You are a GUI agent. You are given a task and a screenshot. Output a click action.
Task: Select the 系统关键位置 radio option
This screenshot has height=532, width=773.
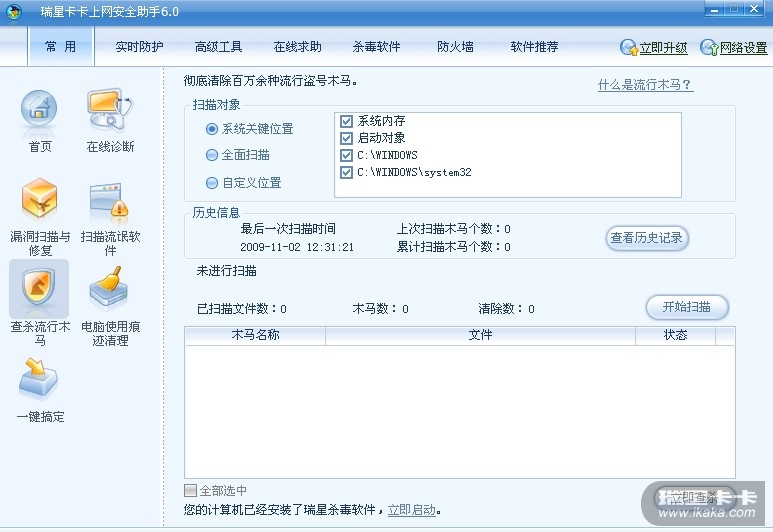211,129
